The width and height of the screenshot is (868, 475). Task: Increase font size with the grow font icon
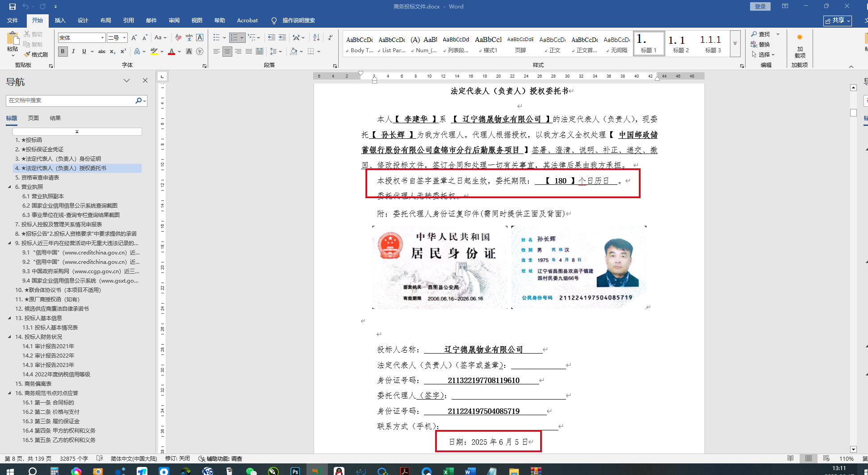pyautogui.click(x=134, y=38)
